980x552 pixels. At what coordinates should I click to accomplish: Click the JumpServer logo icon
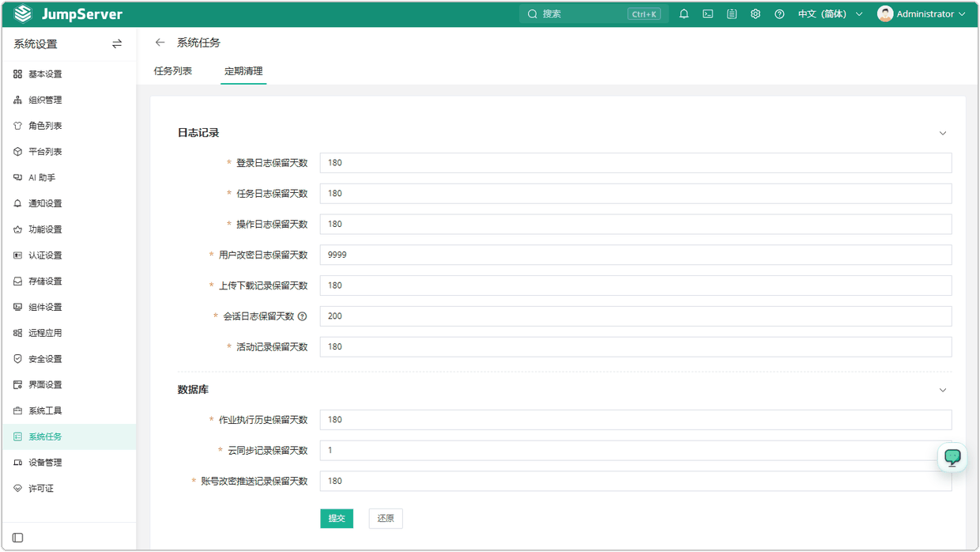23,14
